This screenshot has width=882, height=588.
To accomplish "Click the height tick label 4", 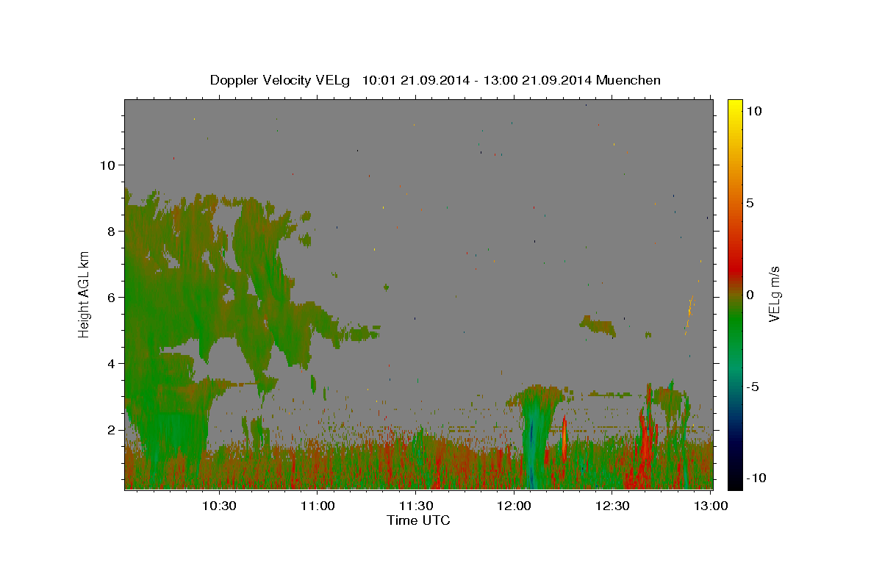I will [111, 363].
